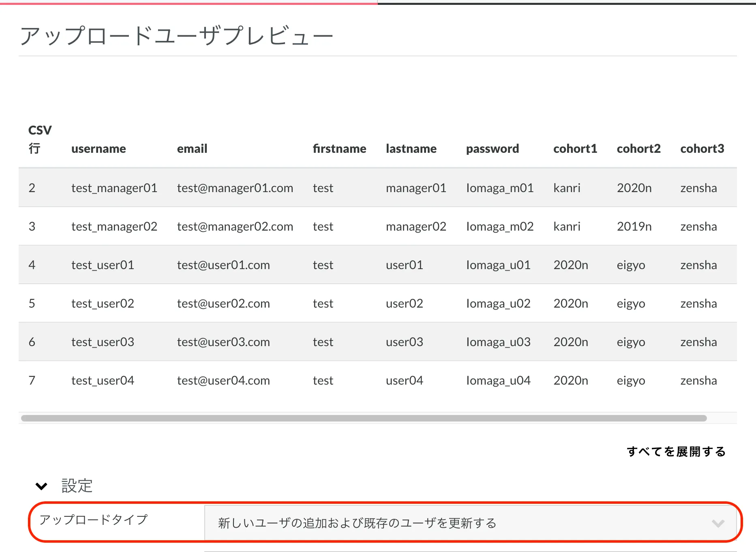This screenshot has width=756, height=552.
Task: Click the test_user04 username cell
Action: coord(103,381)
